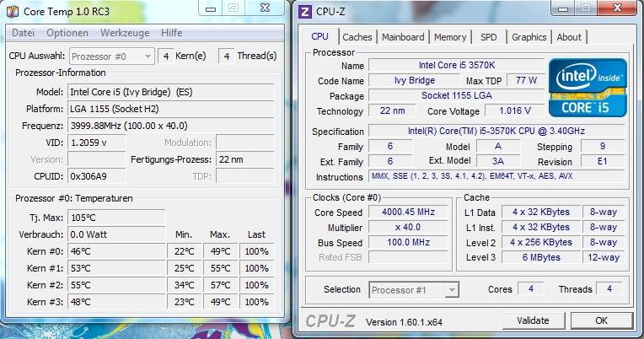Image resolution: width=644 pixels, height=339 pixels.
Task: Click the CPU-Z purple Z title icon
Action: click(305, 12)
